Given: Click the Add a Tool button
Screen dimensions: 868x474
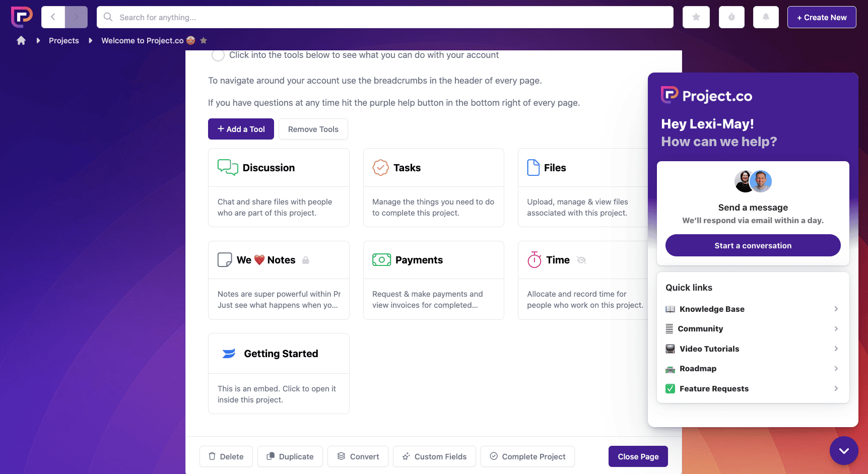Looking at the screenshot, I should (241, 129).
